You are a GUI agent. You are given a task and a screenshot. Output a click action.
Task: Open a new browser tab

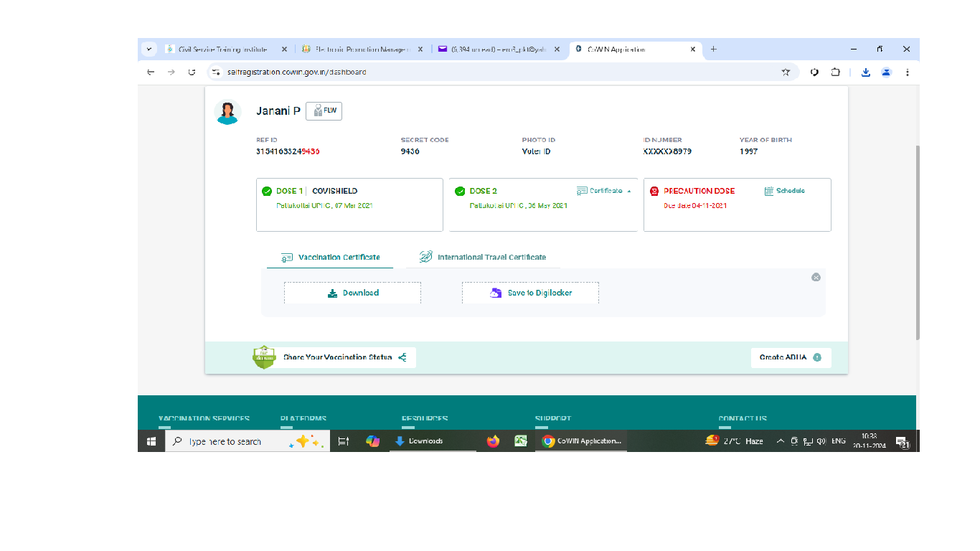point(713,50)
